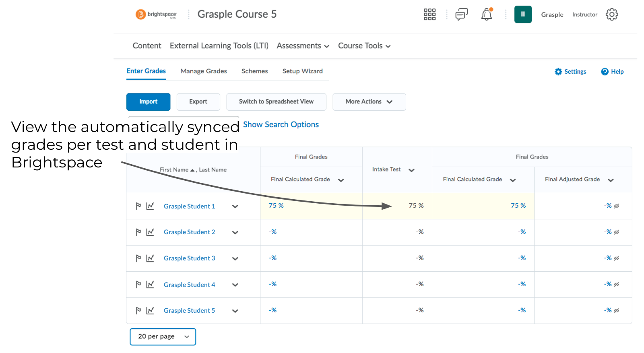Open progress chart icon for Grasple Student 2
644x353 pixels.
click(150, 232)
